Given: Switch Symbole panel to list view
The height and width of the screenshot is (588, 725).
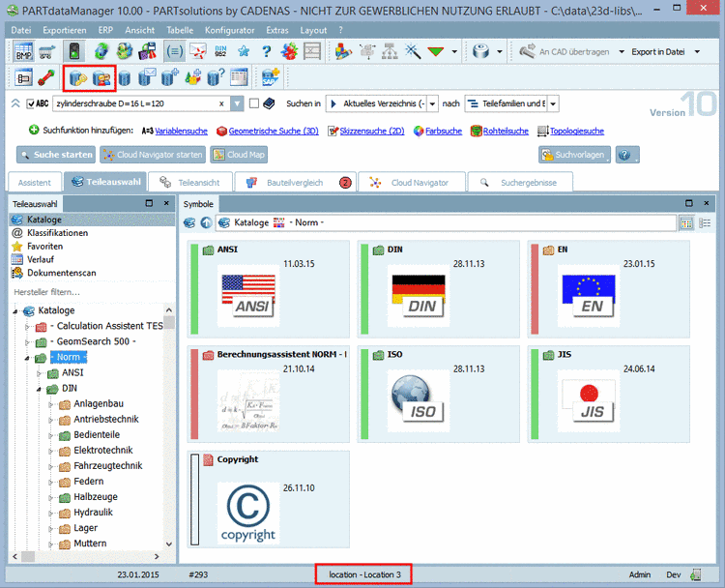Looking at the screenshot, I should (x=705, y=223).
